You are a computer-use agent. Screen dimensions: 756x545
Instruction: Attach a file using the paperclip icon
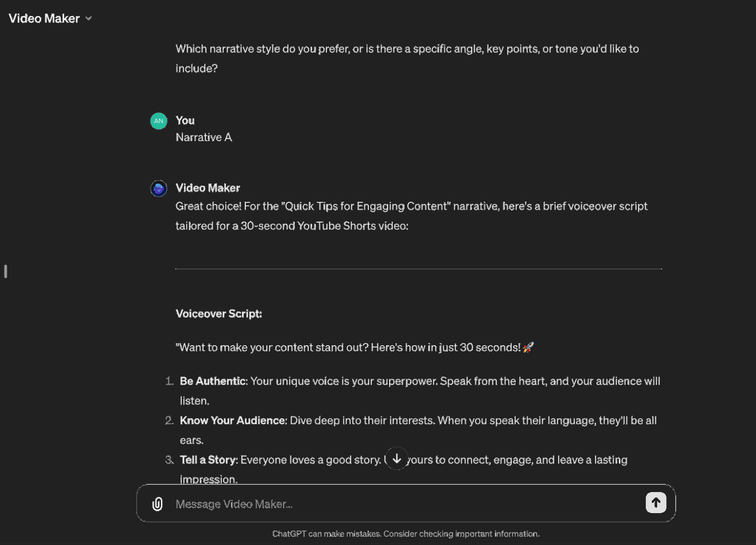[x=157, y=503]
